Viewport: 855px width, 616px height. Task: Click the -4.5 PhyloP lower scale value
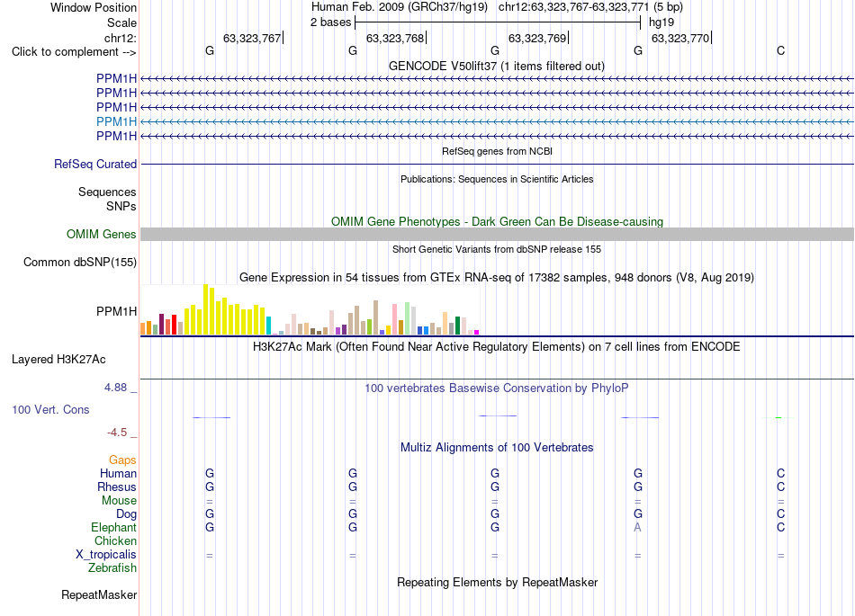tap(117, 433)
